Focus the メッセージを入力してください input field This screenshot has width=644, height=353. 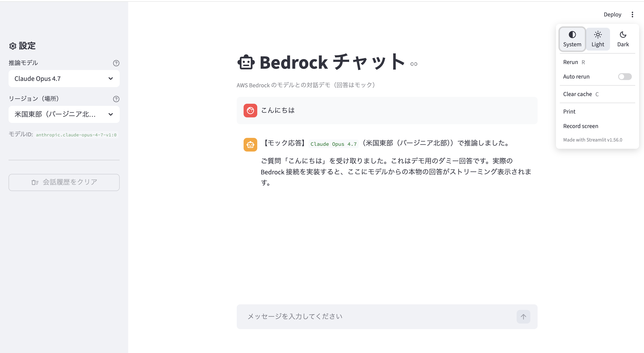pos(380,317)
